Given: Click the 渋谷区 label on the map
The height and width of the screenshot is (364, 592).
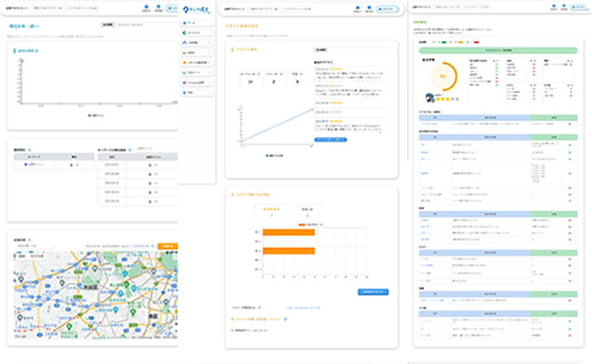Looking at the screenshot, I should click(90, 288).
